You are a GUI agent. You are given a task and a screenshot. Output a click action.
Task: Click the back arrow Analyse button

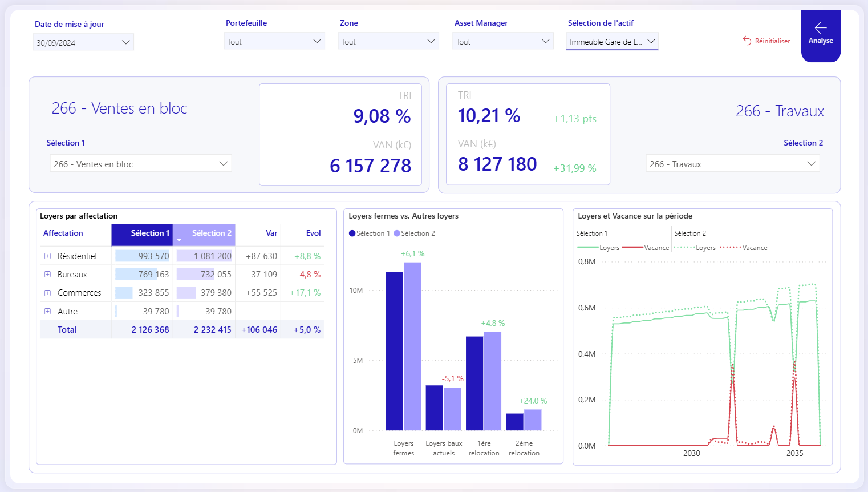(820, 34)
